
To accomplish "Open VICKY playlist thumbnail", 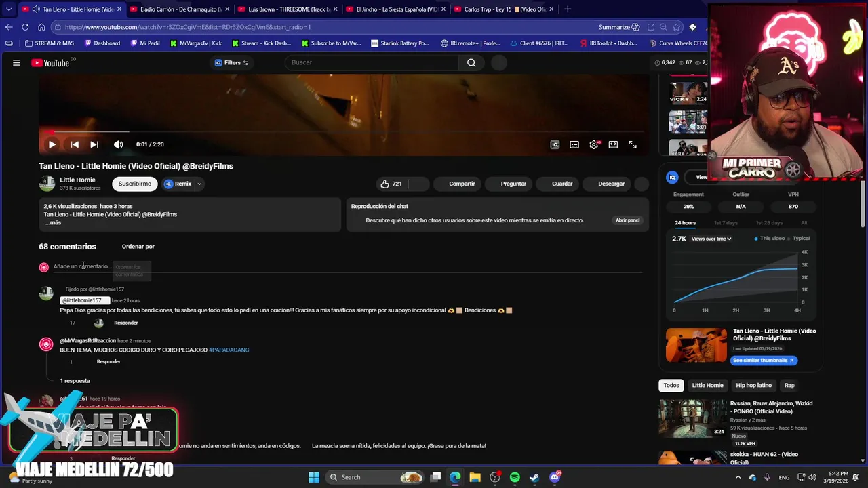I will point(688,92).
